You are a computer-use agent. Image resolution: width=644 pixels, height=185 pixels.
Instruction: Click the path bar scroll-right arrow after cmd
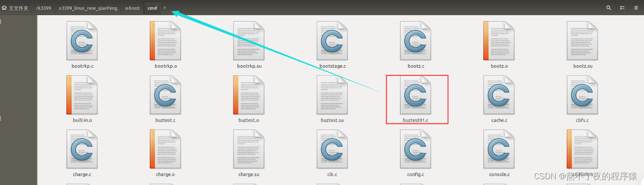pos(164,8)
